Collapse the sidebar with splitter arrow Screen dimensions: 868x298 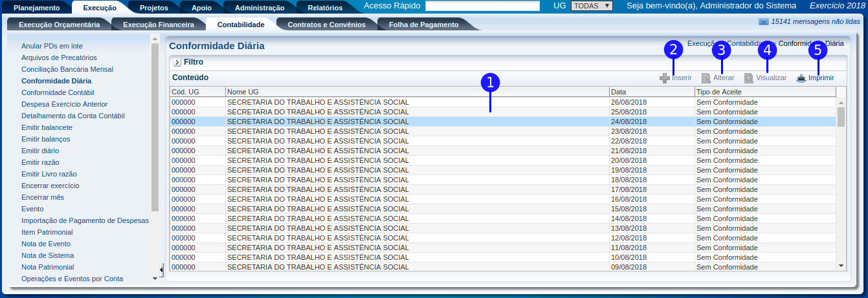(161, 269)
